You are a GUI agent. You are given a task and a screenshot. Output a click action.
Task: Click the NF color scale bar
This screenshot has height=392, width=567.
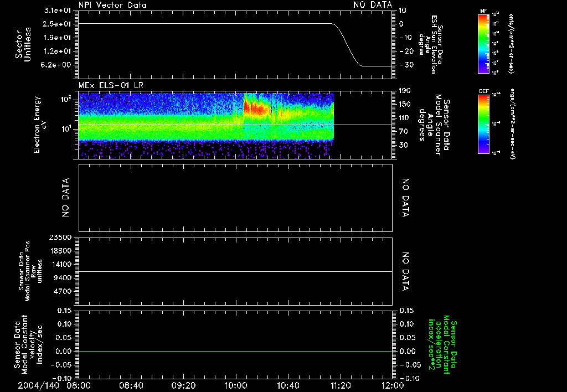point(483,43)
